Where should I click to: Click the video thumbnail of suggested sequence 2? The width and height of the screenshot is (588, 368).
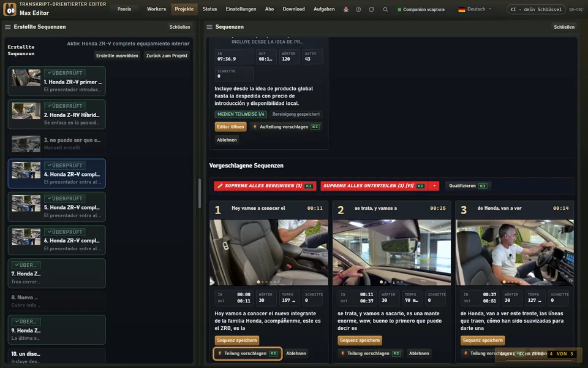coord(391,253)
